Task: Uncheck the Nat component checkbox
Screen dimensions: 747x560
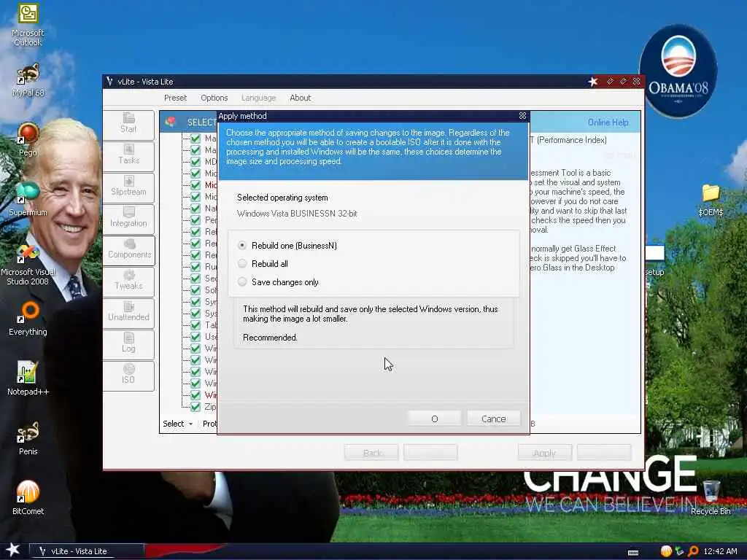Action: tap(196, 208)
